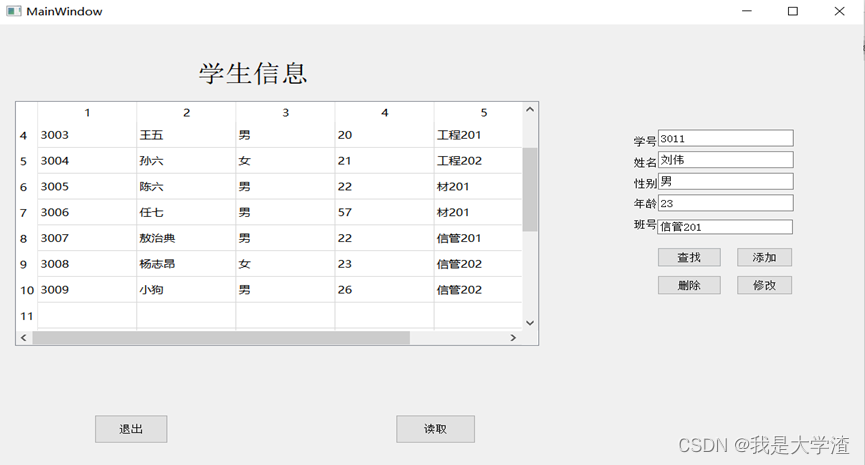
Task: Click name cell 王五
Action: (x=186, y=135)
